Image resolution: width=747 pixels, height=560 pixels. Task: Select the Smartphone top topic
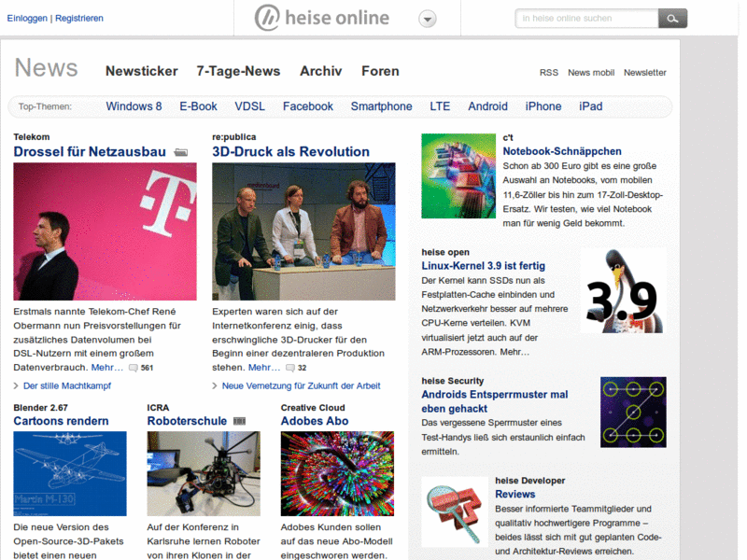pos(381,106)
